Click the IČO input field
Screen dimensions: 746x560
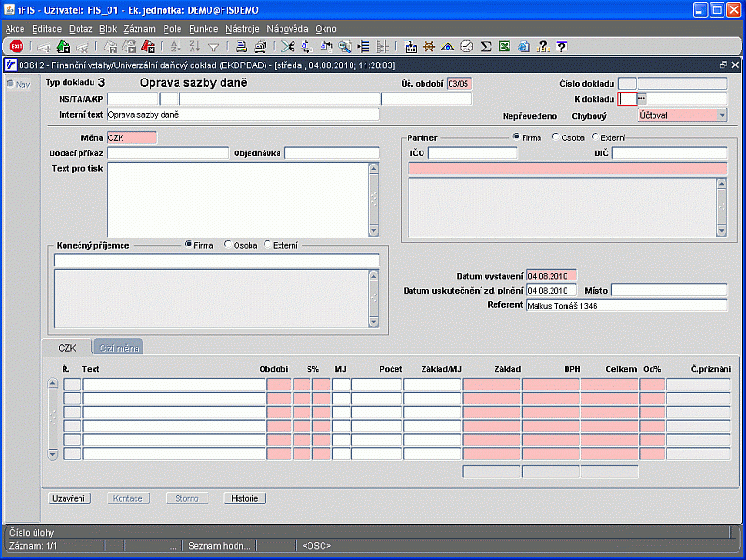[472, 152]
